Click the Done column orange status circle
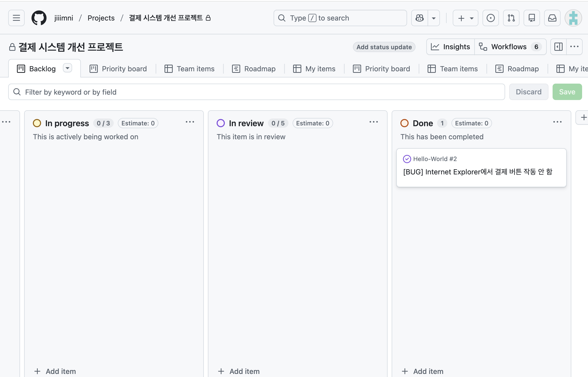The image size is (588, 377). (x=404, y=123)
